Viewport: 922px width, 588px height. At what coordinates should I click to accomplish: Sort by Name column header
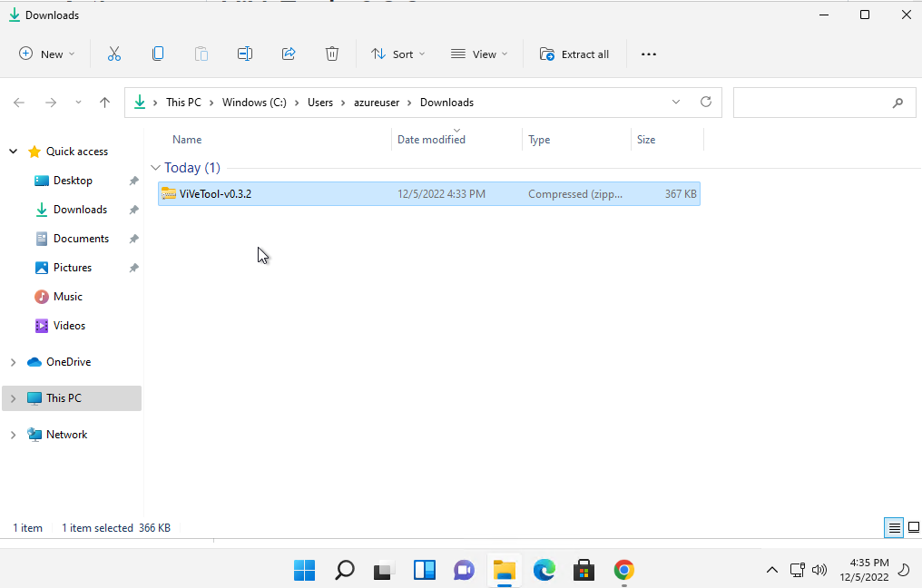tap(187, 140)
